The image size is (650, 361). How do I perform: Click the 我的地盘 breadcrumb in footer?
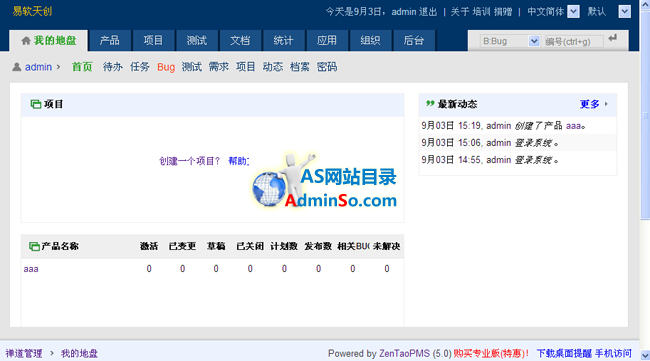(79, 353)
